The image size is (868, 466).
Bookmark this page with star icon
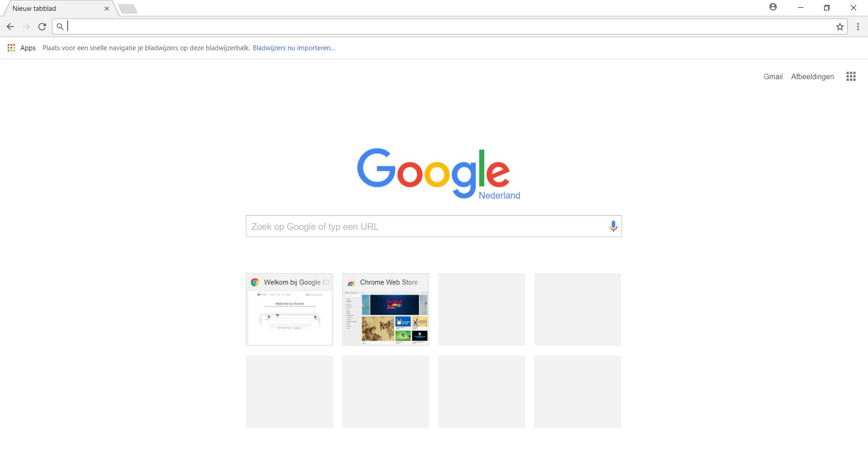coord(840,27)
